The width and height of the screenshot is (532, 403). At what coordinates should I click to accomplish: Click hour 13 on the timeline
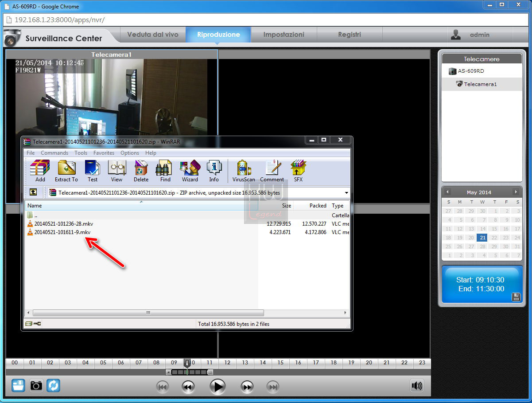(245, 363)
